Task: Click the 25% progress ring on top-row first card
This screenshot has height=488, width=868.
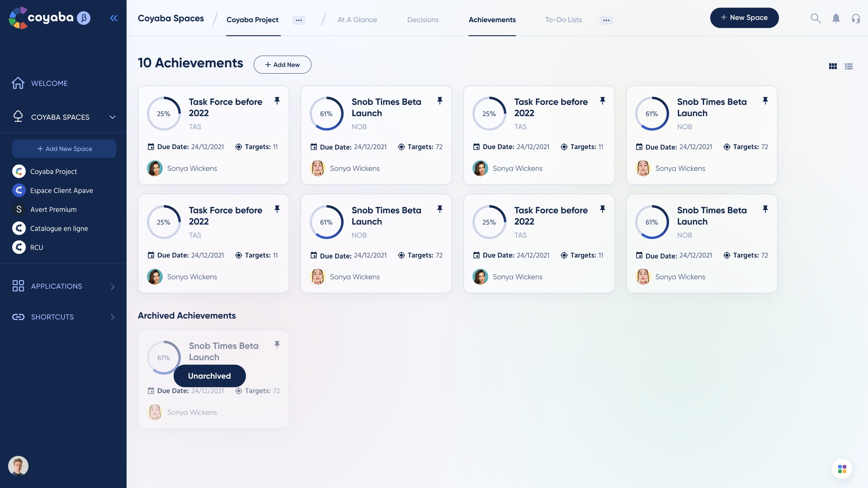Action: click(163, 114)
